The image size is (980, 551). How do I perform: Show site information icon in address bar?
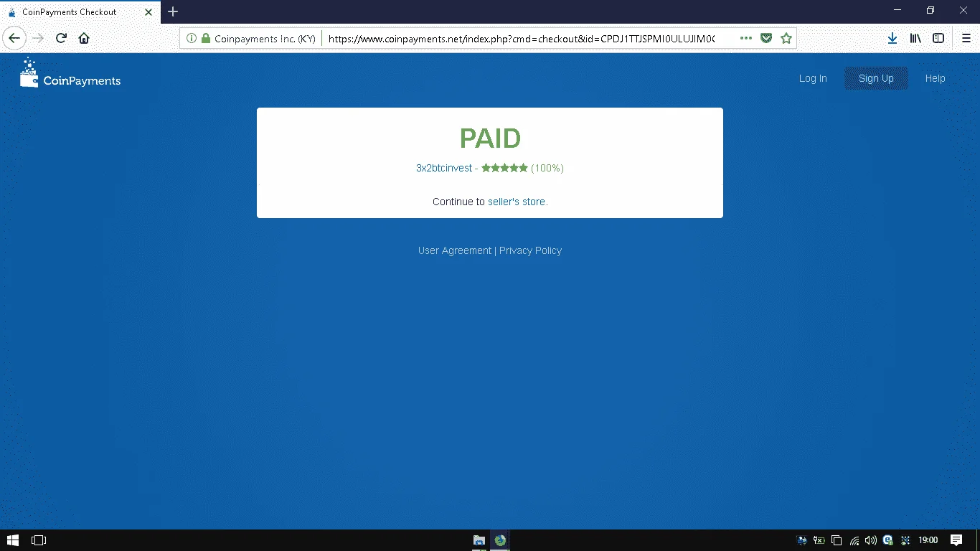pyautogui.click(x=192, y=39)
